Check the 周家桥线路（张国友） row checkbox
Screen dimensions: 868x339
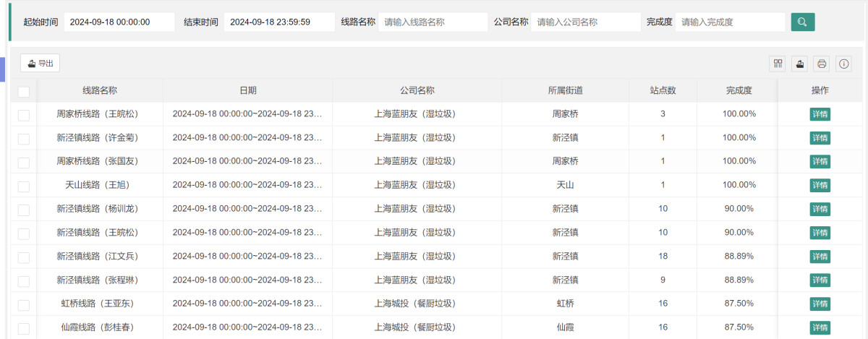[x=24, y=163]
